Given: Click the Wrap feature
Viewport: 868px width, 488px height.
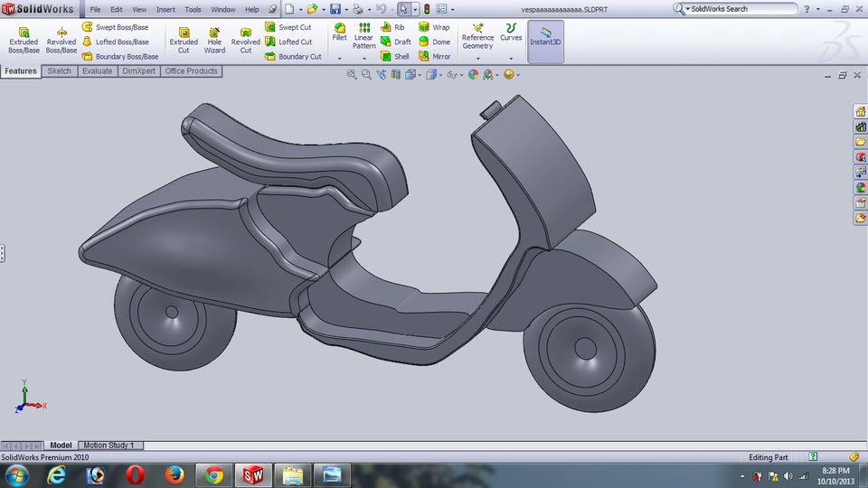Looking at the screenshot, I should pyautogui.click(x=434, y=27).
